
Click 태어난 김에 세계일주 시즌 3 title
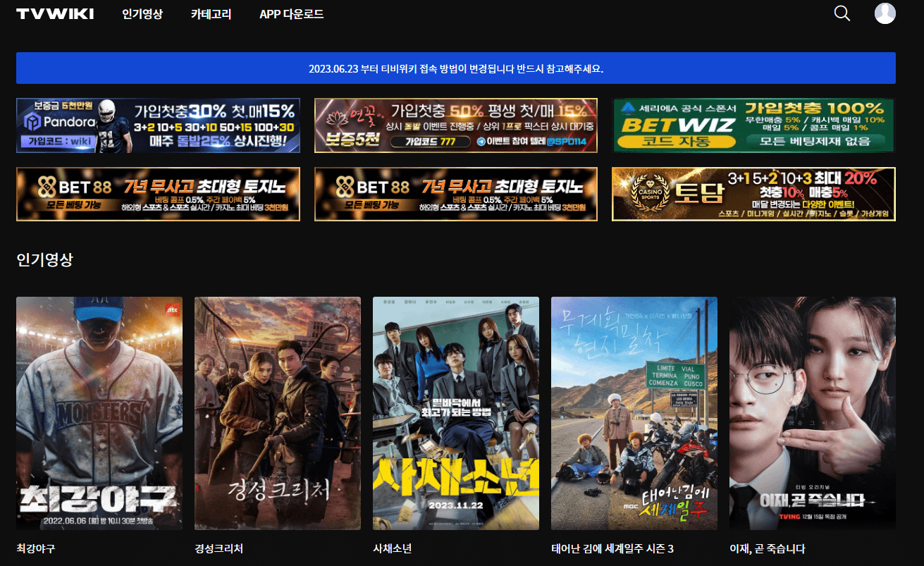[x=612, y=548]
